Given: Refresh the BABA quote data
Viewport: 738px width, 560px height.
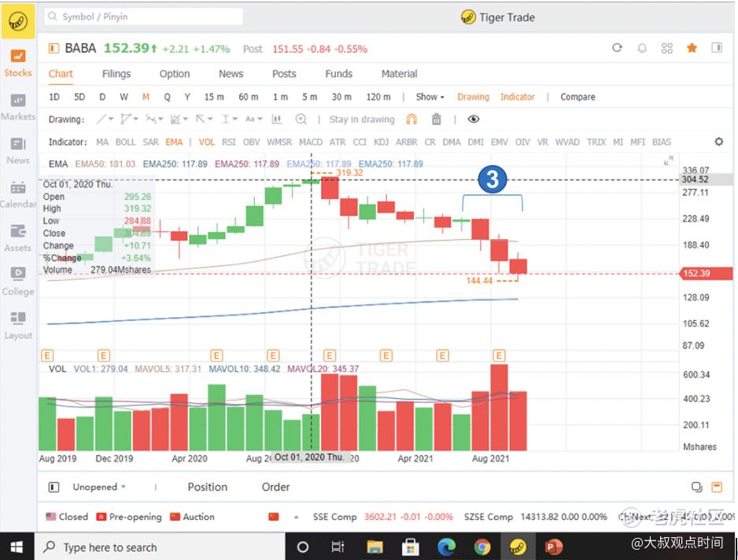Looking at the screenshot, I should [617, 47].
